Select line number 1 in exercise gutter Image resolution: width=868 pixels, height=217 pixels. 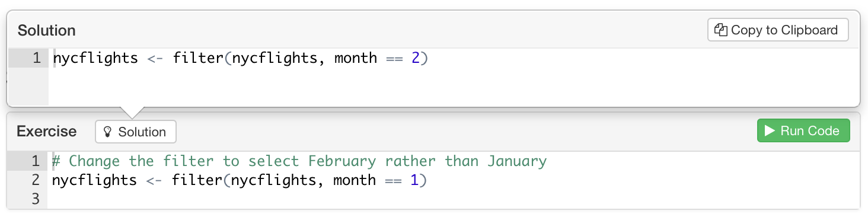pyautogui.click(x=36, y=161)
